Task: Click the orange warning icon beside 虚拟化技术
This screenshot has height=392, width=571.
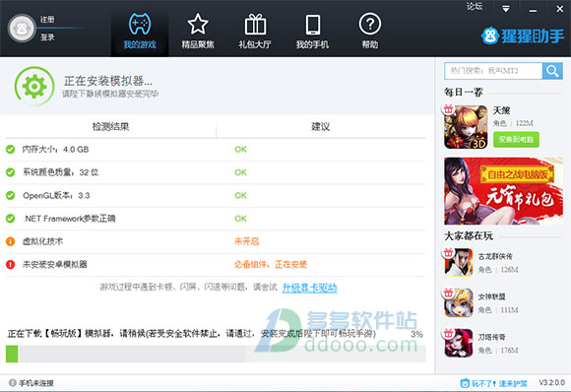Action: coord(11,241)
